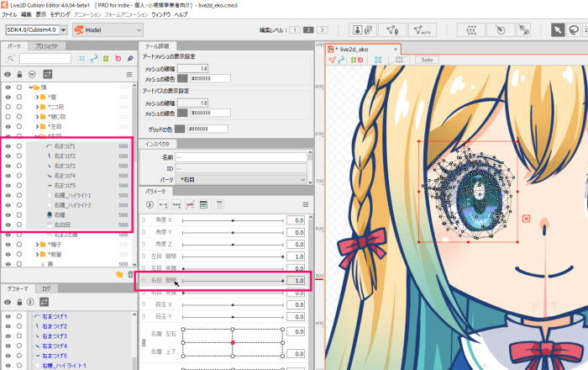Toggle visibility eye for 右まつげ3 part
The image size is (588, 370).
point(8,166)
